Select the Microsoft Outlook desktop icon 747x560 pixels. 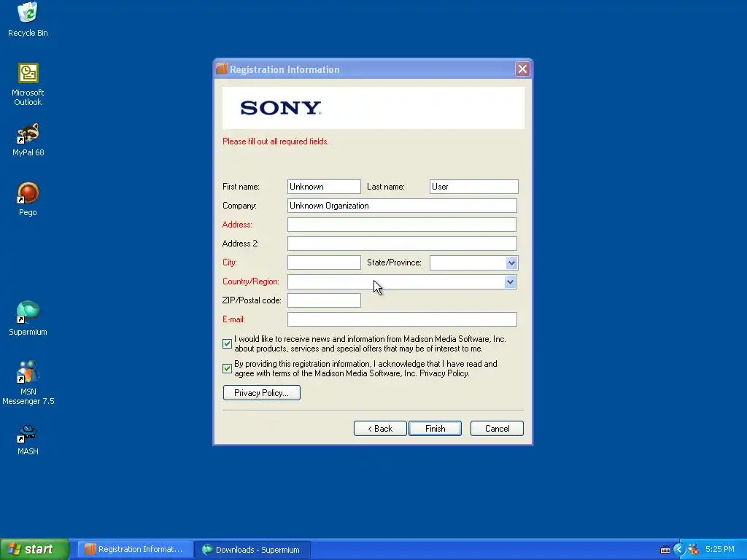point(28,85)
